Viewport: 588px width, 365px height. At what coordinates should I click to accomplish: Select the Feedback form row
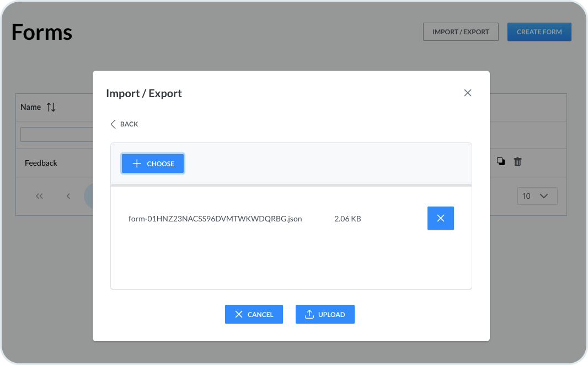click(x=41, y=163)
